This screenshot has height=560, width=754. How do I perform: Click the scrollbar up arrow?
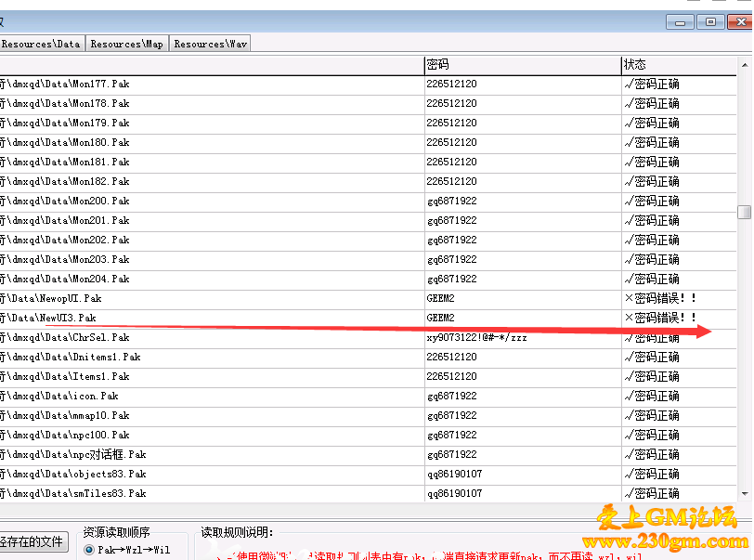(745, 64)
